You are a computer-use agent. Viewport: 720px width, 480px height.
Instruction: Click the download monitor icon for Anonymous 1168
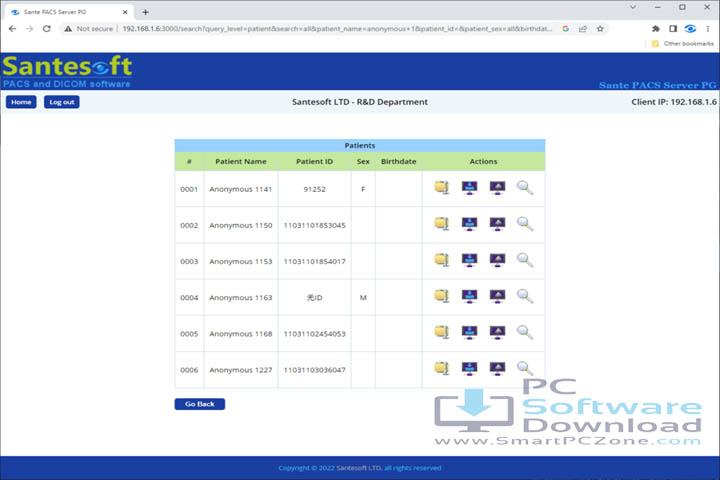pos(469,332)
